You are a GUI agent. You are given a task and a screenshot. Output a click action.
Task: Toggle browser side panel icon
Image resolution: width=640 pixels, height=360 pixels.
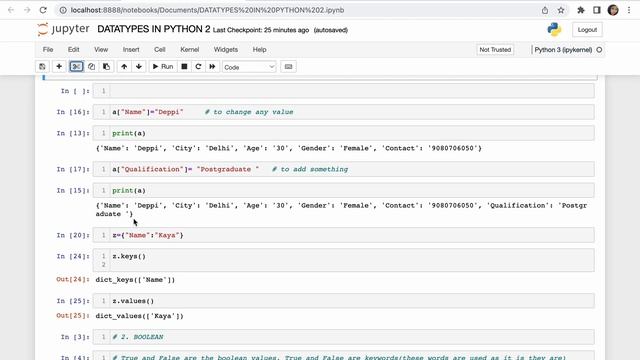click(597, 10)
